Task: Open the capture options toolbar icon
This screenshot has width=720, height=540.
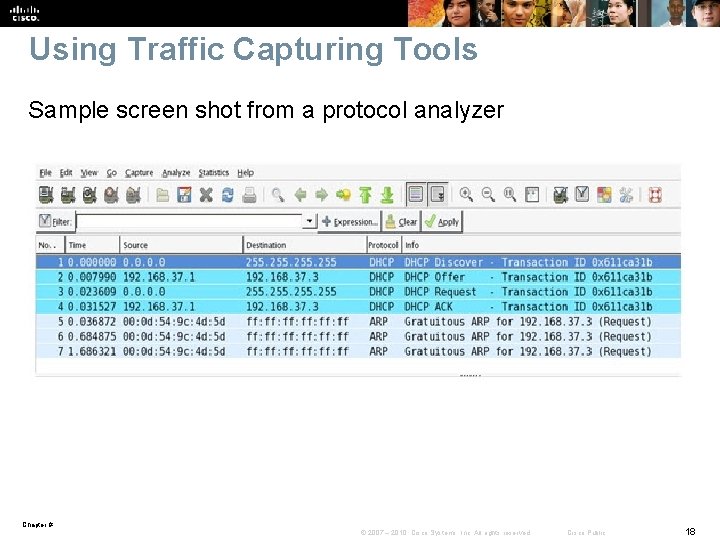Action: (x=68, y=195)
